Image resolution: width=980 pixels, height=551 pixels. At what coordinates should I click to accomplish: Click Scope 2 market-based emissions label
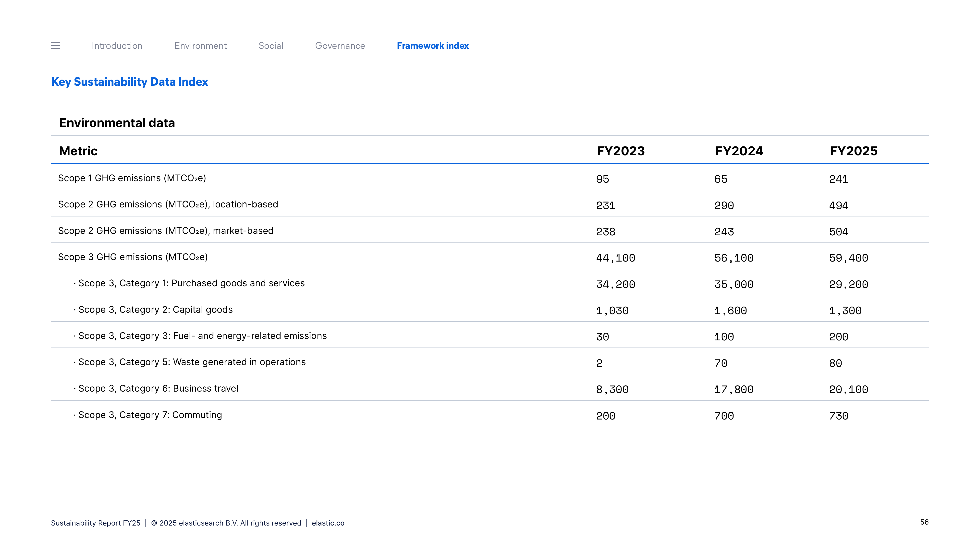[x=166, y=231]
